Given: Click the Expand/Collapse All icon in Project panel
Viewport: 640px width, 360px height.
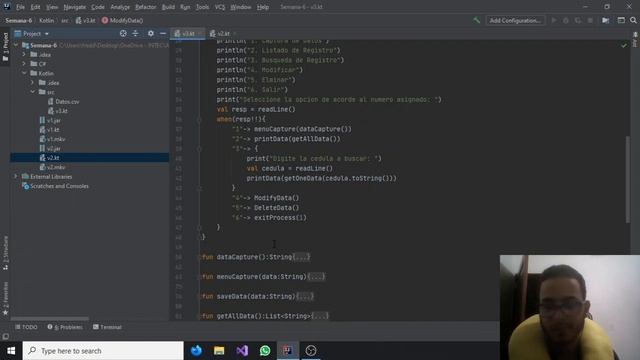Looking at the screenshot, I should [136, 33].
